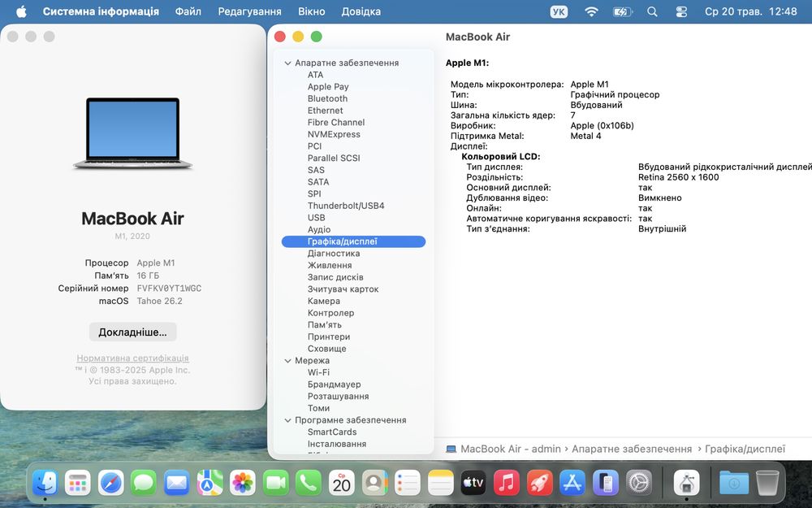Open Reminders from the Dock

click(408, 483)
